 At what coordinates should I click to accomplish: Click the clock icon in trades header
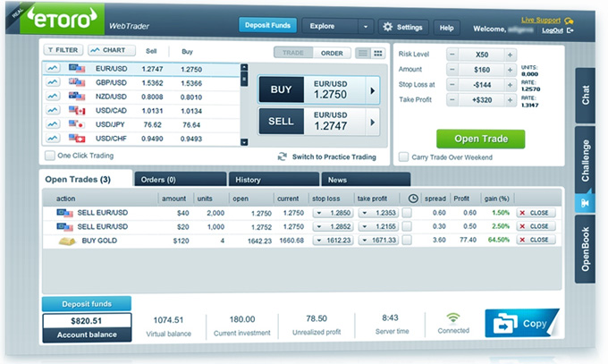point(413,198)
